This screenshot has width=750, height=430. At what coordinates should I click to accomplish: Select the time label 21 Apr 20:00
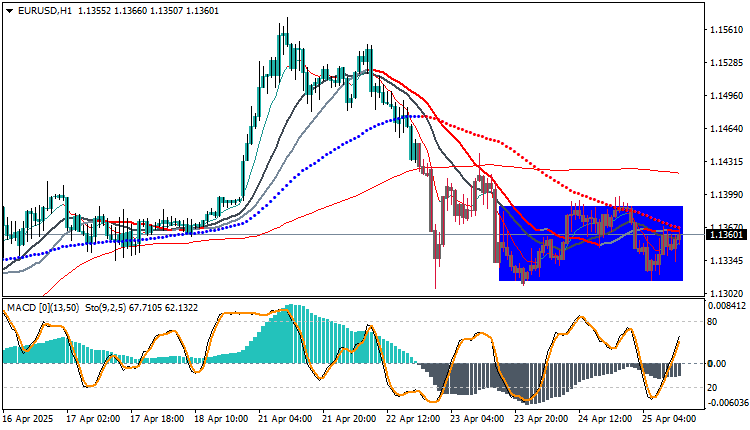pyautogui.click(x=349, y=419)
